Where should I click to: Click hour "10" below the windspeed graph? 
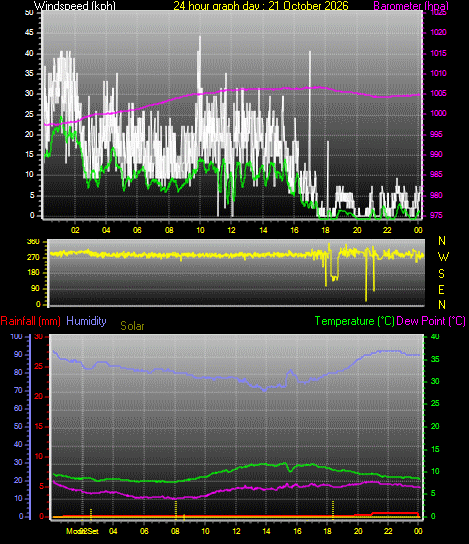[x=200, y=230]
